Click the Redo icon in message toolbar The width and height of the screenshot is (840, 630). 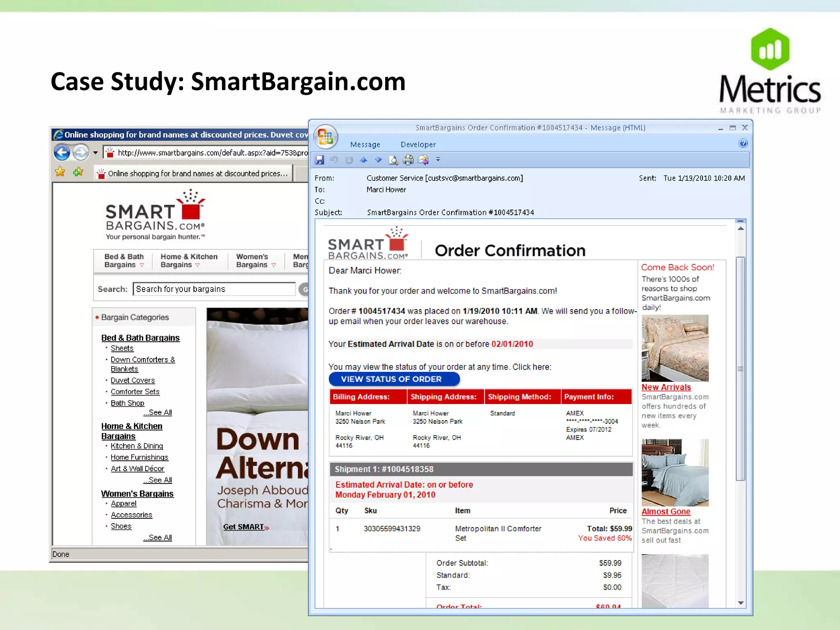click(x=349, y=160)
